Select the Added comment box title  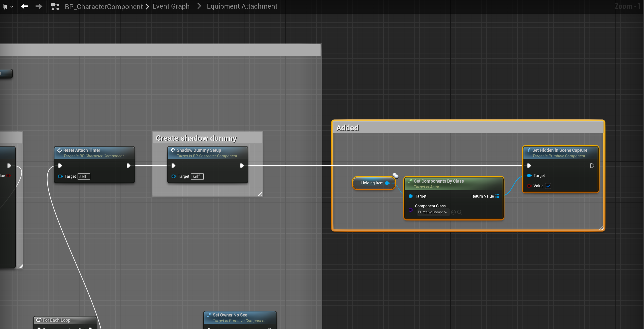pyautogui.click(x=347, y=128)
